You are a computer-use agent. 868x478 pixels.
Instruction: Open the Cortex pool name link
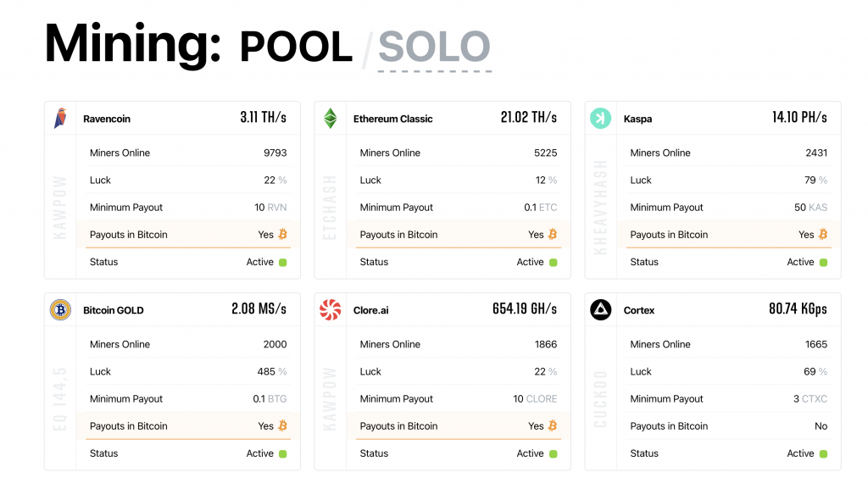[x=639, y=311]
